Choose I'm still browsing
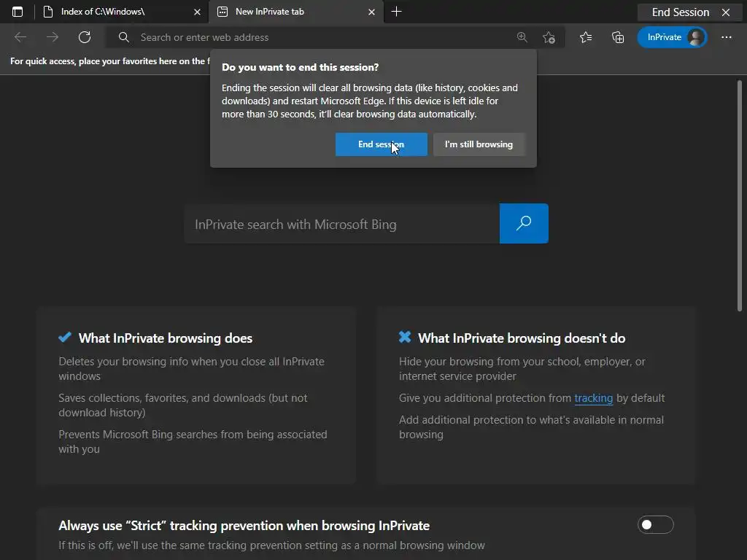Screen dimensions: 747x560 tap(479, 144)
